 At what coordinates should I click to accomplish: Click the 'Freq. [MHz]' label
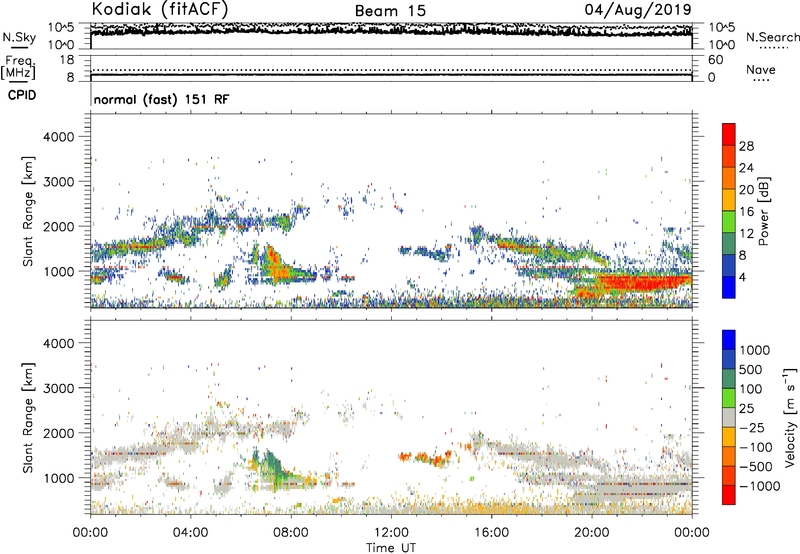[x=18, y=68]
